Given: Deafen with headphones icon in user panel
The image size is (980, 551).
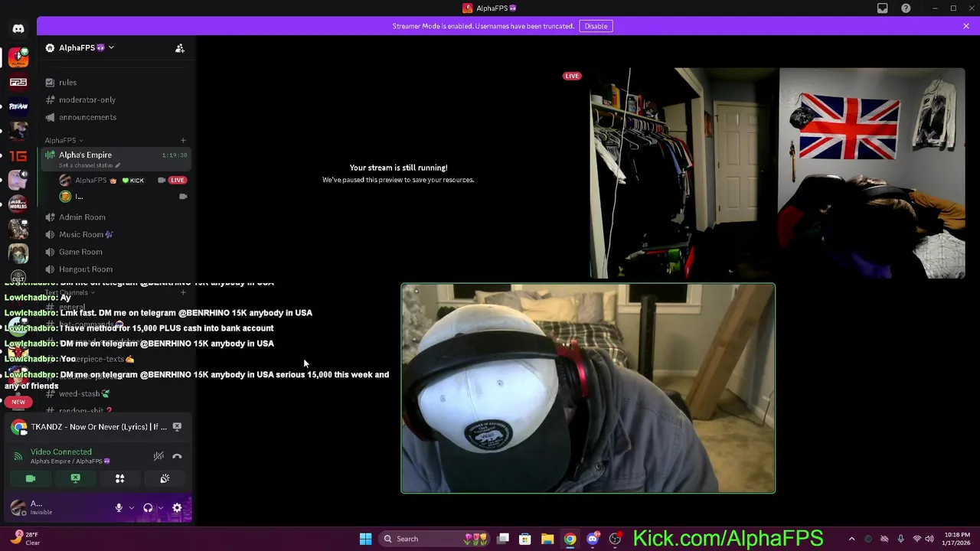Looking at the screenshot, I should pyautogui.click(x=148, y=508).
